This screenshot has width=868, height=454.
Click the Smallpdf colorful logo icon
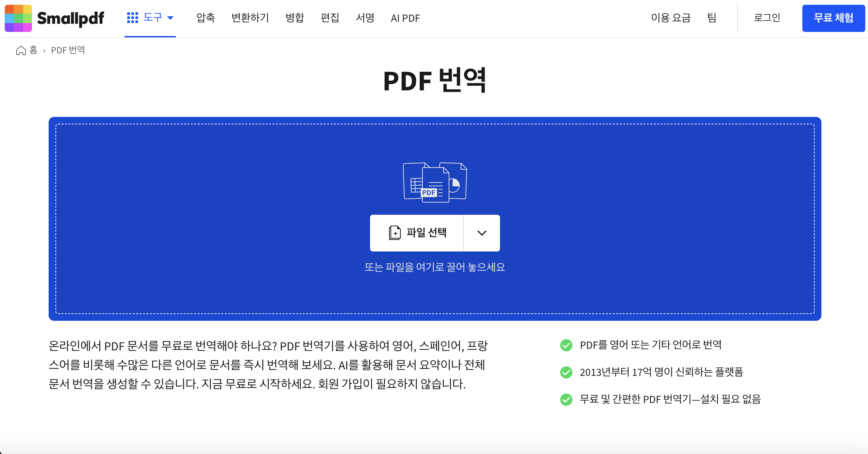coord(18,18)
